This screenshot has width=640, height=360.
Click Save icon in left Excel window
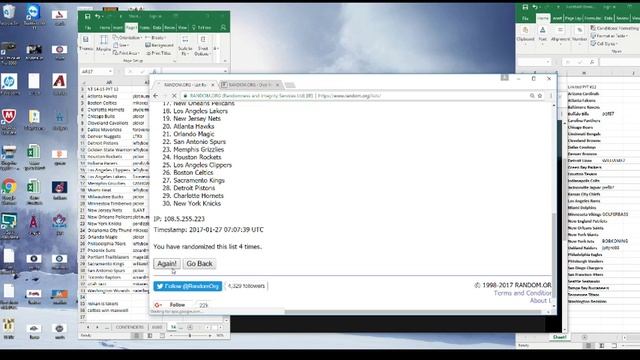click(87, 16)
